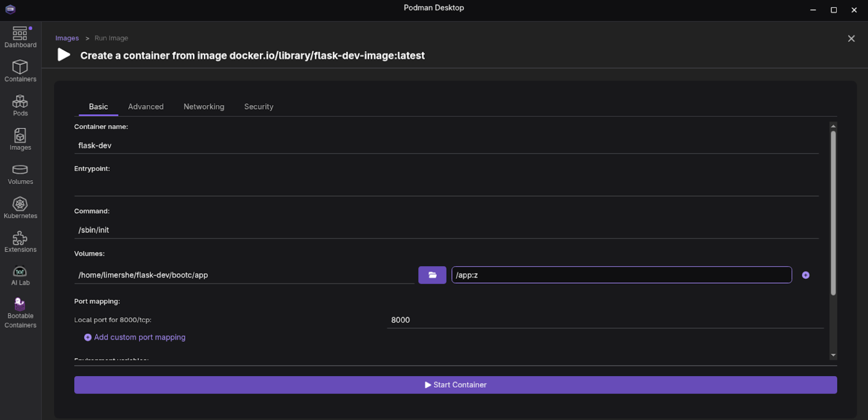Go back to Images breadcrumb
The image size is (868, 420).
click(x=67, y=38)
